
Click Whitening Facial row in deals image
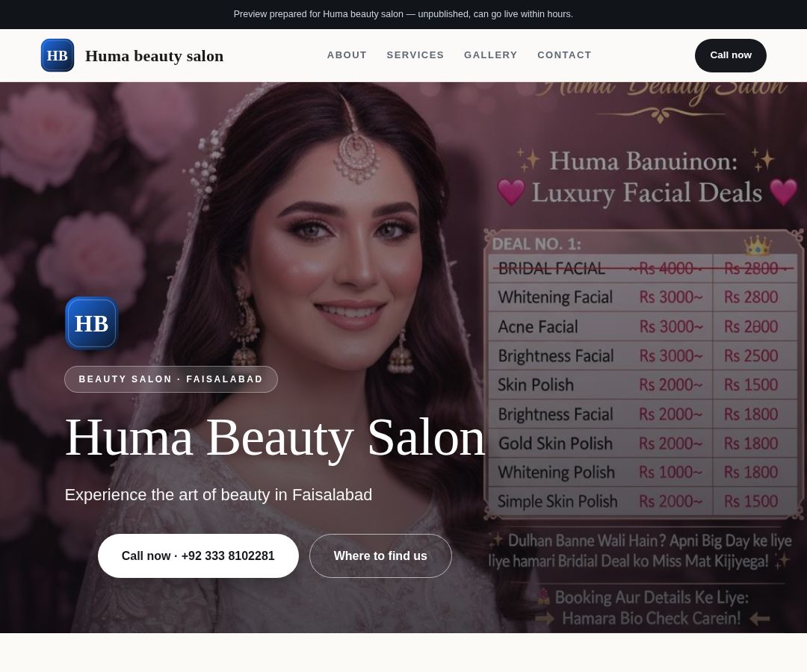pyautogui.click(x=643, y=297)
